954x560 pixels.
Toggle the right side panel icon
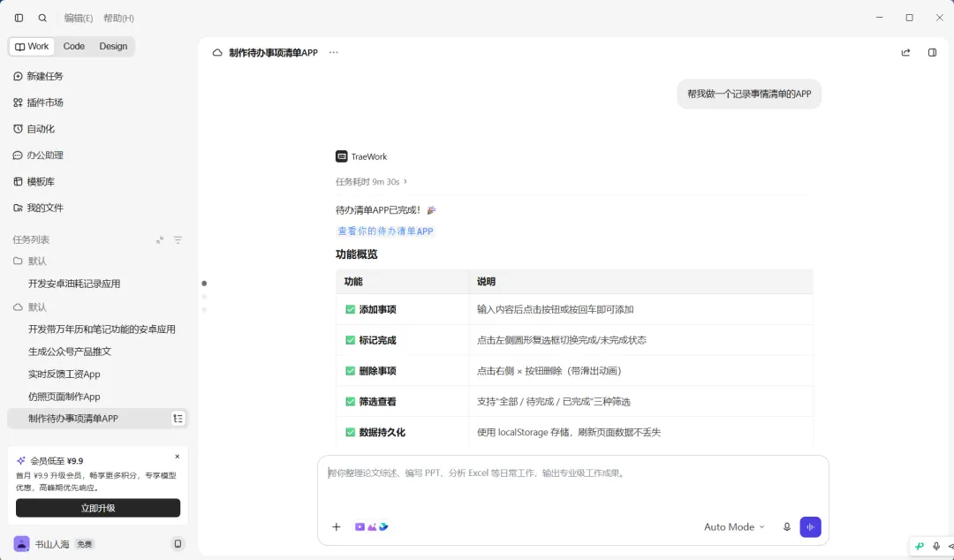(932, 53)
